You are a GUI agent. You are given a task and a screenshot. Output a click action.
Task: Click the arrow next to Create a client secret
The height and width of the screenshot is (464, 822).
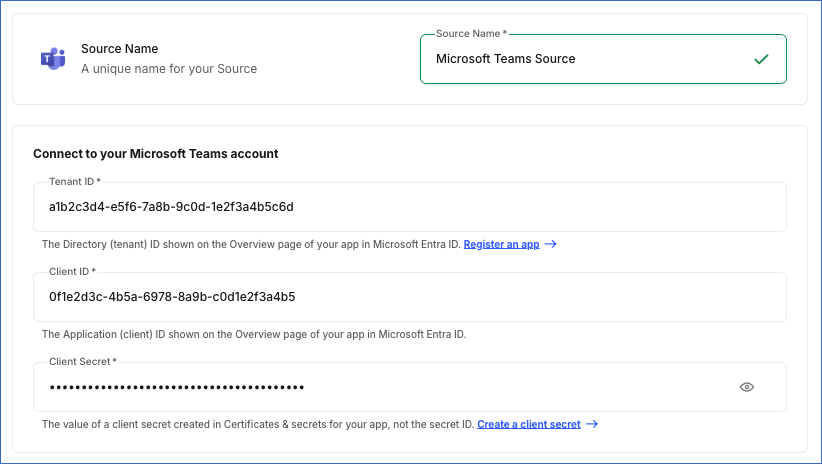point(592,424)
